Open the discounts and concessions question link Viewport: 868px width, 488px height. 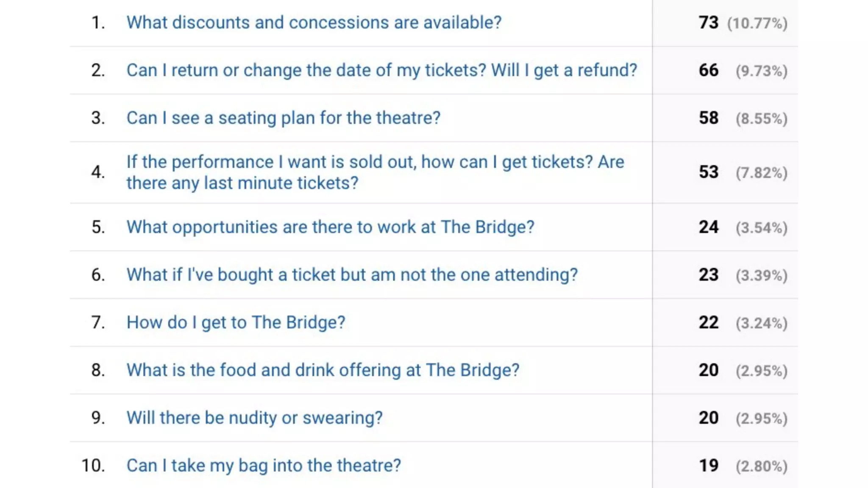(314, 22)
